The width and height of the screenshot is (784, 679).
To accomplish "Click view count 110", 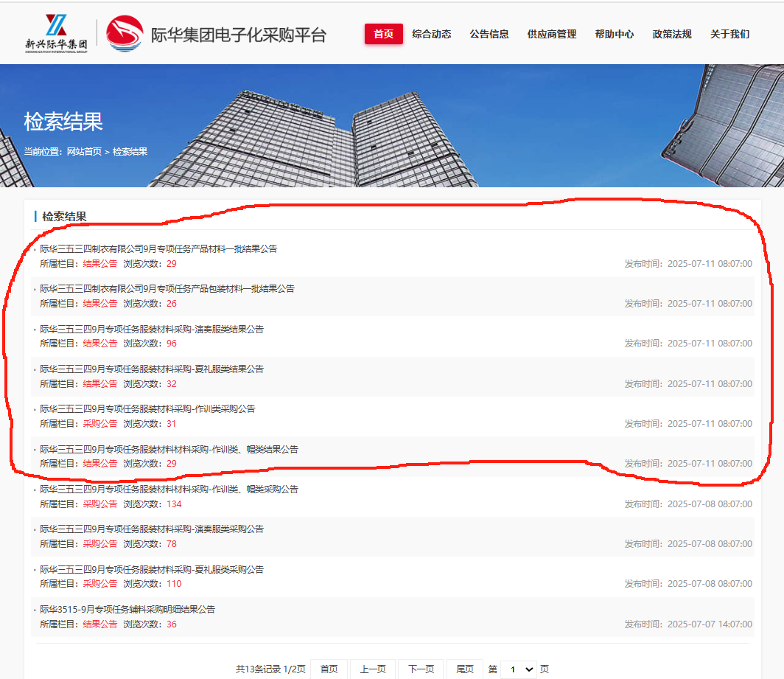I will tap(174, 584).
